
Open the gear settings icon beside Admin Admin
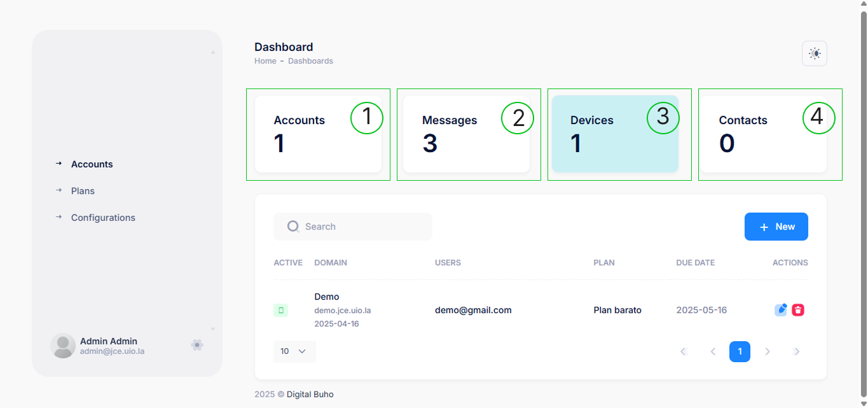197,345
